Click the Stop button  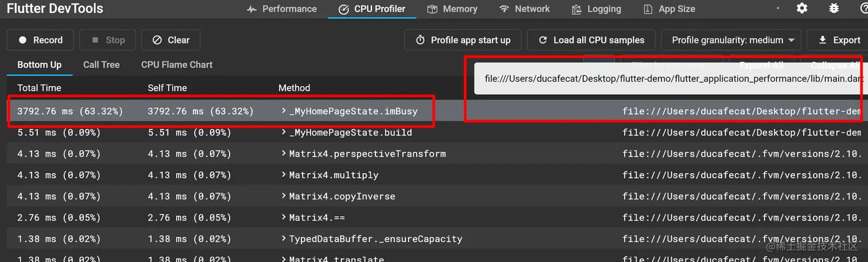(108, 40)
